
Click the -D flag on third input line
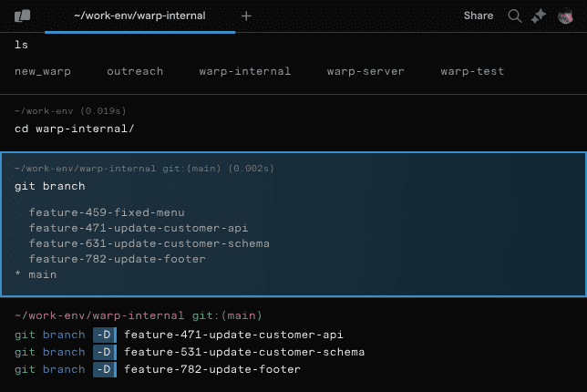pyautogui.click(x=105, y=369)
